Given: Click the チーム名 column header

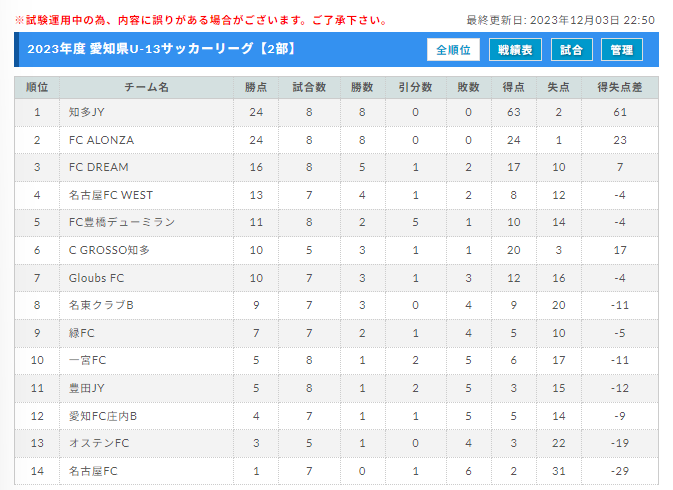Looking at the screenshot, I should (x=146, y=88).
